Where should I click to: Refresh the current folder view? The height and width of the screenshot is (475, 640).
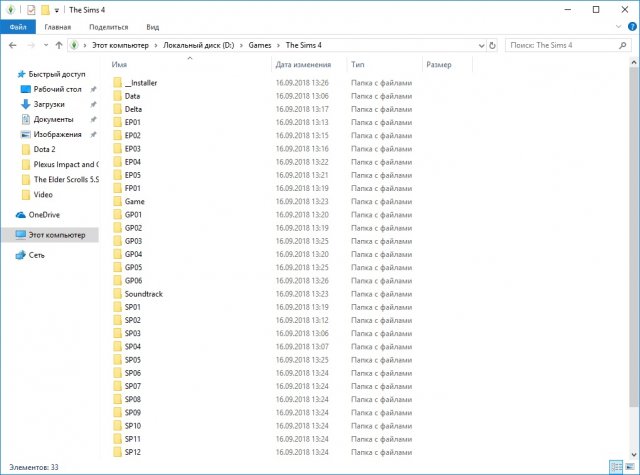pos(492,45)
